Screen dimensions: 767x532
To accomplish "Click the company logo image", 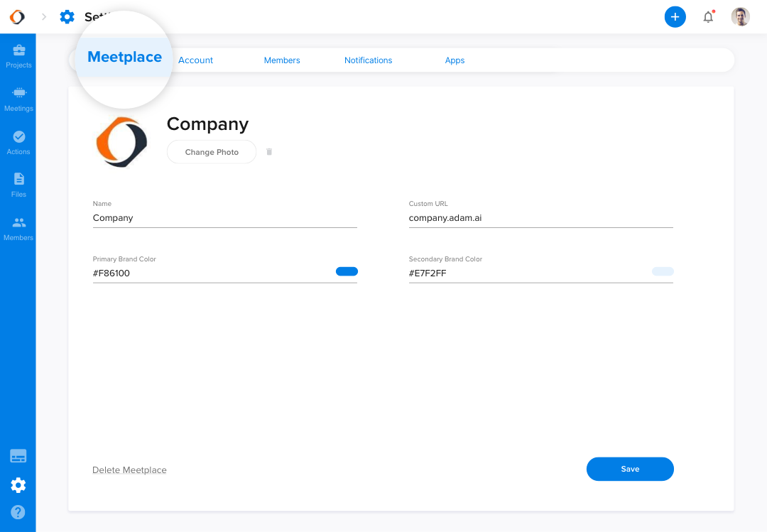I will (x=122, y=142).
